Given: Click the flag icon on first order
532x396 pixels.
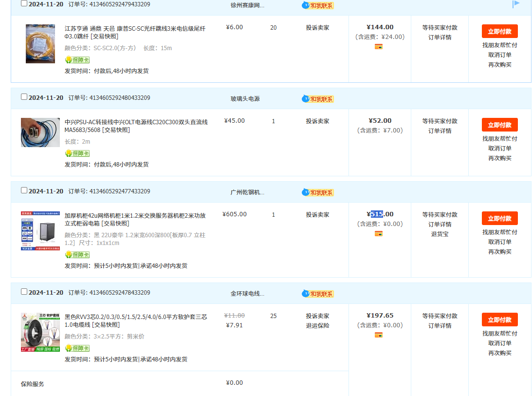Looking at the screenshot, I should pyautogui.click(x=516, y=4).
